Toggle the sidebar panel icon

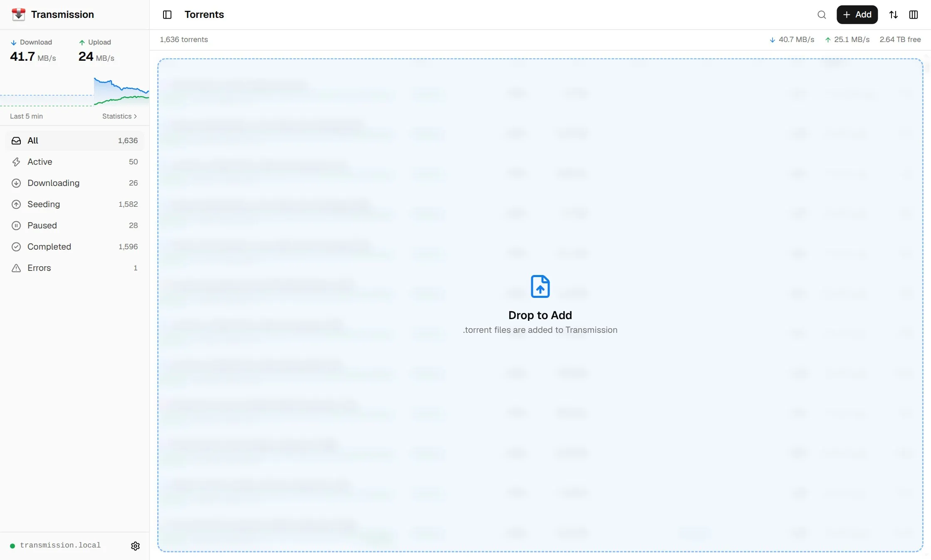(x=167, y=15)
